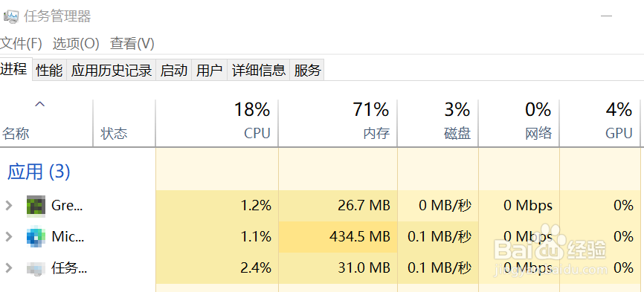Click the 应用 (3) group heading
Image resolution: width=644 pixels, height=292 pixels.
pyautogui.click(x=39, y=172)
